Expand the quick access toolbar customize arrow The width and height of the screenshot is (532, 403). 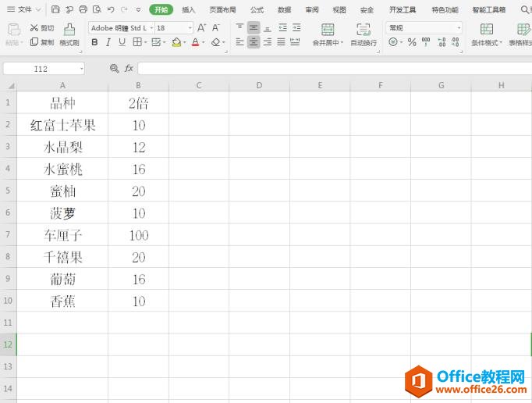click(x=138, y=9)
